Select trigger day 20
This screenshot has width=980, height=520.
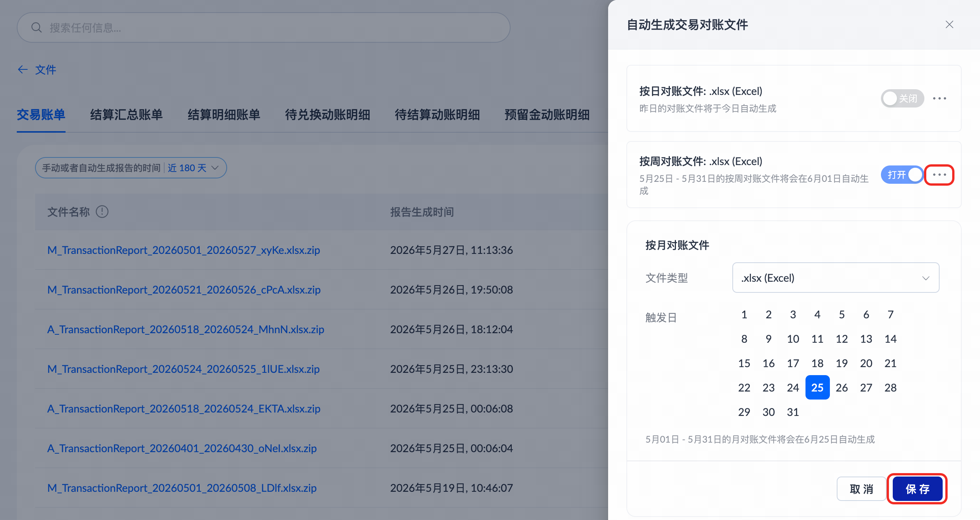tap(866, 363)
